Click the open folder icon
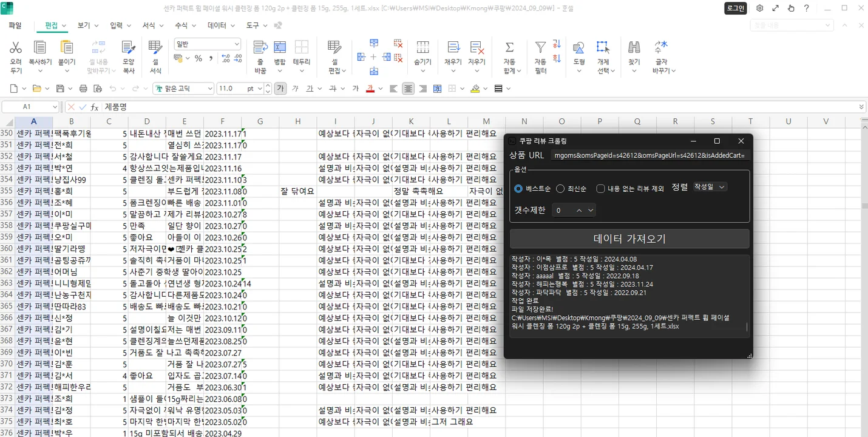Image resolution: width=868 pixels, height=437 pixels. (x=36, y=89)
